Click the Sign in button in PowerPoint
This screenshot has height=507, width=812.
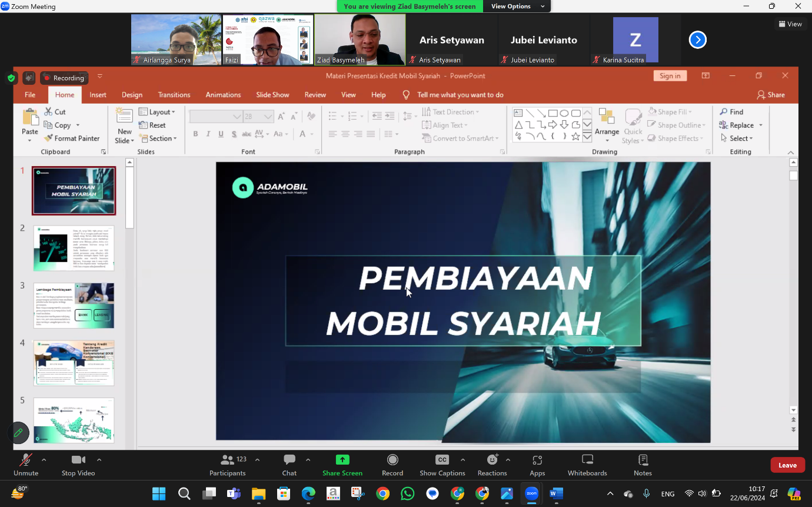click(670, 76)
